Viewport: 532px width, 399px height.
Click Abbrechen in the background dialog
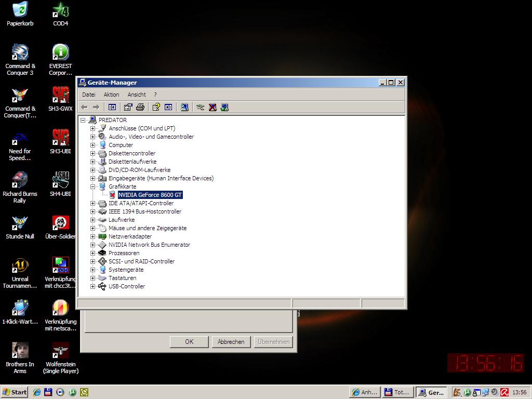(x=231, y=342)
